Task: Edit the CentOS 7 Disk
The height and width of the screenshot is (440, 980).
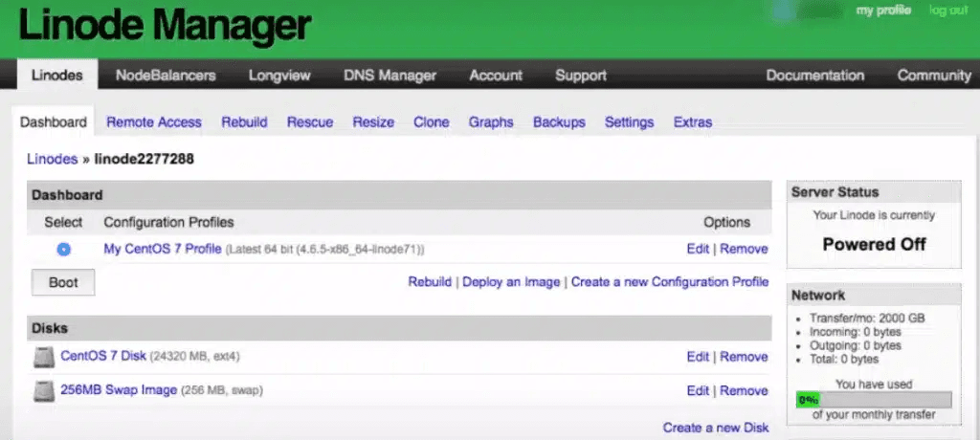Action: pos(698,357)
